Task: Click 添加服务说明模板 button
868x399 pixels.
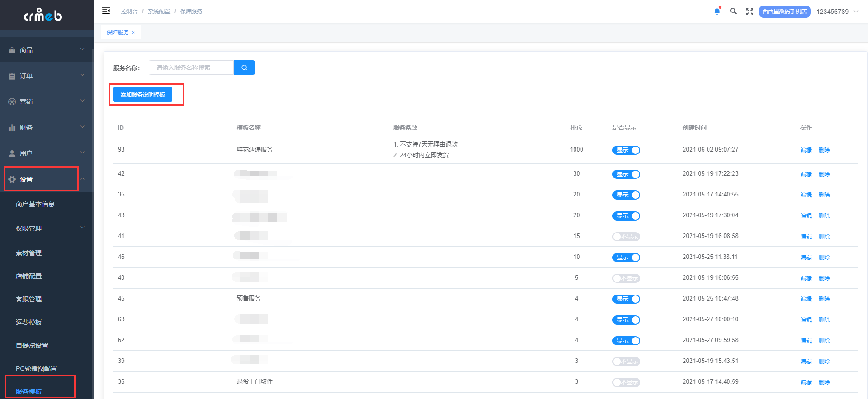Action: pos(143,94)
